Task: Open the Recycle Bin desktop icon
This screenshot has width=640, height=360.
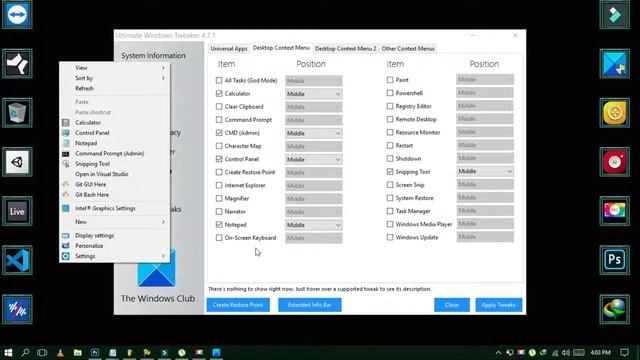Action: (17, 113)
